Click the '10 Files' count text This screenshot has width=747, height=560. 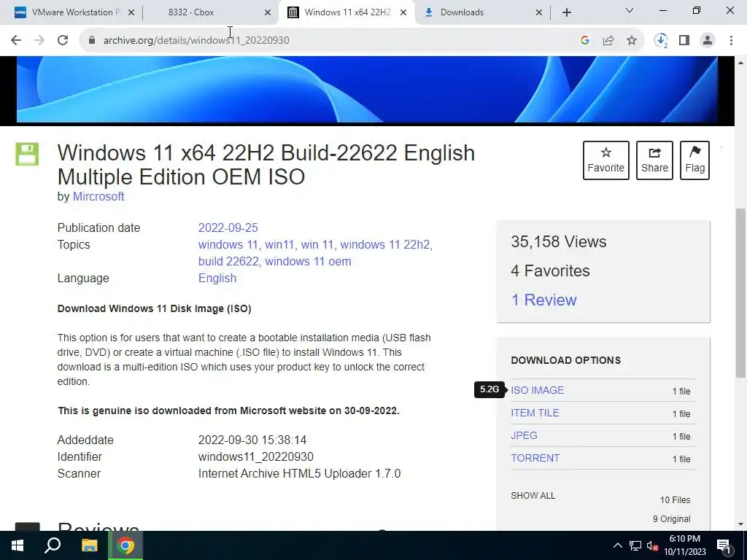[x=675, y=500]
